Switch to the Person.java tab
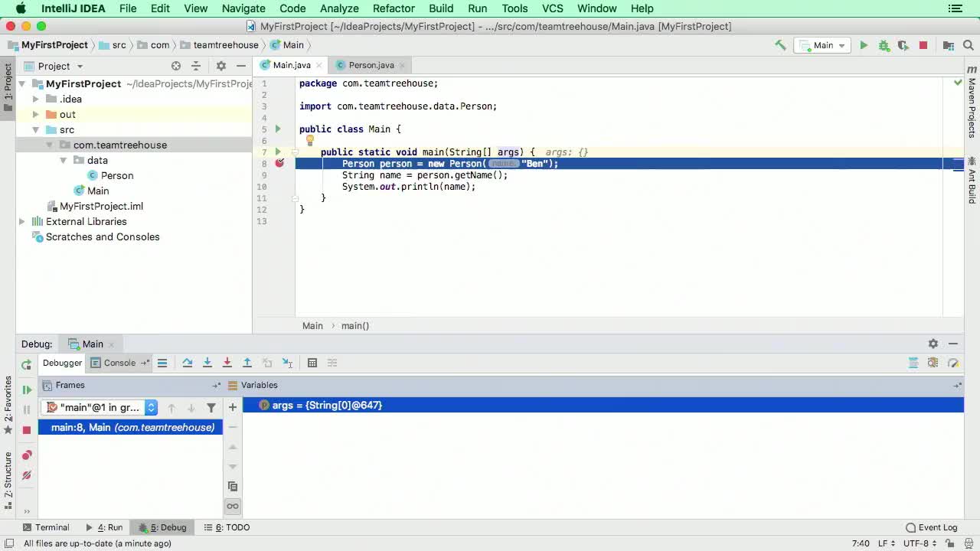Image resolution: width=980 pixels, height=551 pixels. (370, 65)
